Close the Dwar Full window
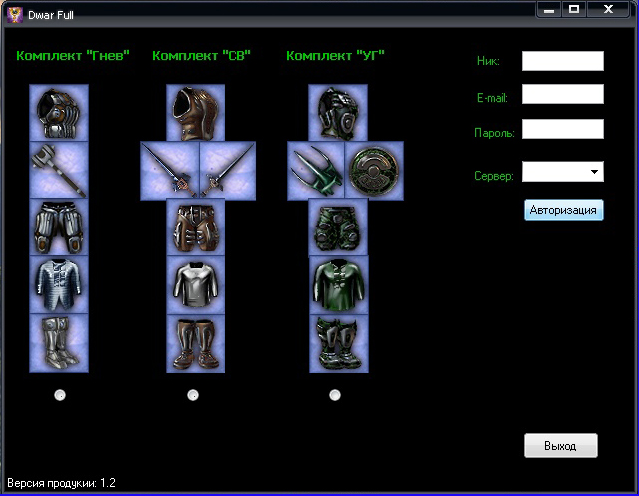The height and width of the screenshot is (496, 639). (x=608, y=10)
